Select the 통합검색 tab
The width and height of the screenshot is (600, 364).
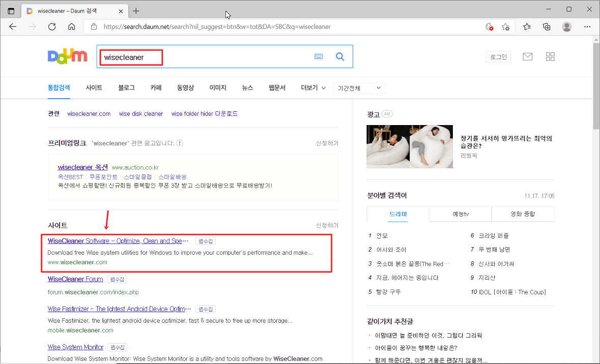pos(59,87)
